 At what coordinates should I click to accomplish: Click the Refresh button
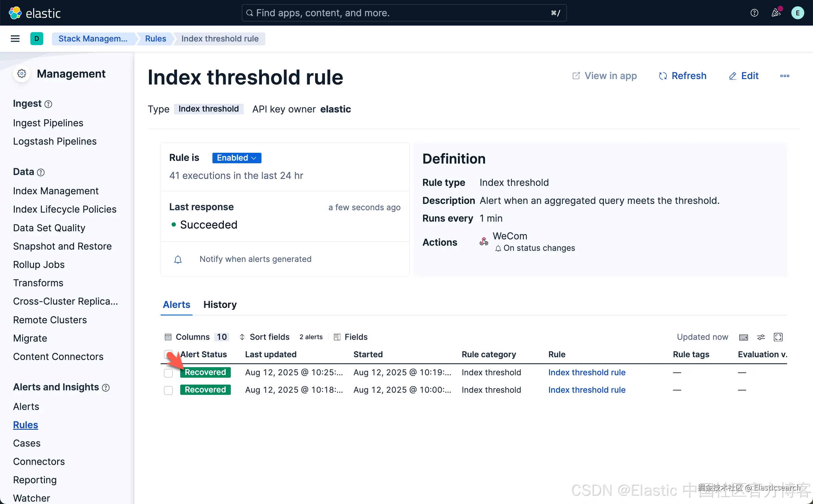(x=682, y=76)
